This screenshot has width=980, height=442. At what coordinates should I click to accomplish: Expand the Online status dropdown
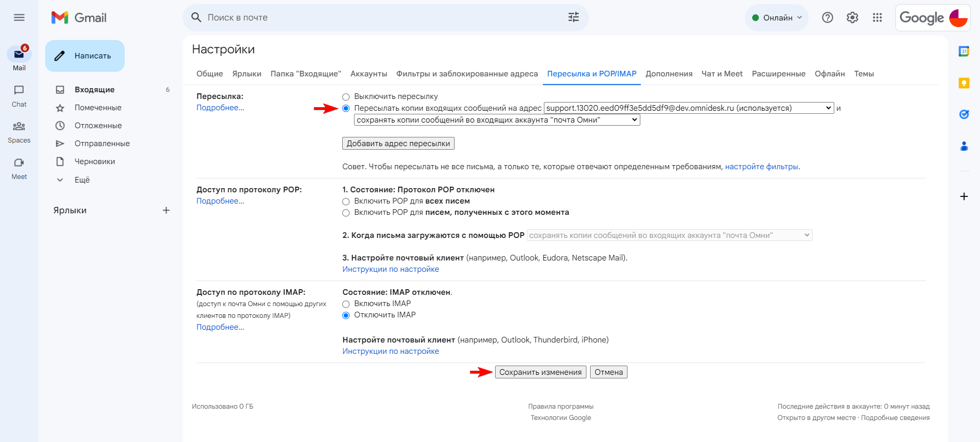click(x=777, y=17)
